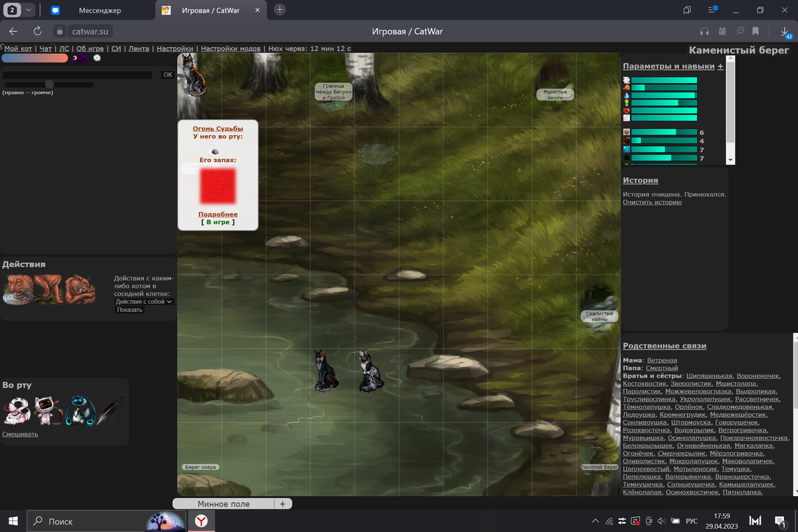Image resolution: width=798 pixels, height=532 pixels.
Task: Open the 'ЛС' menu link
Action: 64,49
